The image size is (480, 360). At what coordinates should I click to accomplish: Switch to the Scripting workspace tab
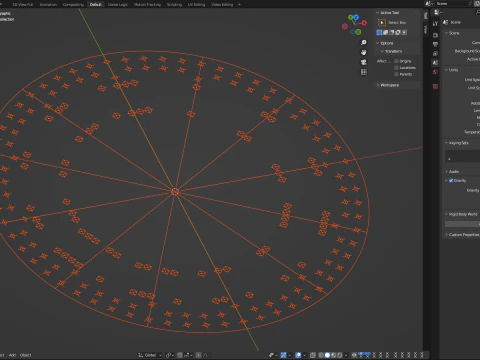pos(174,4)
